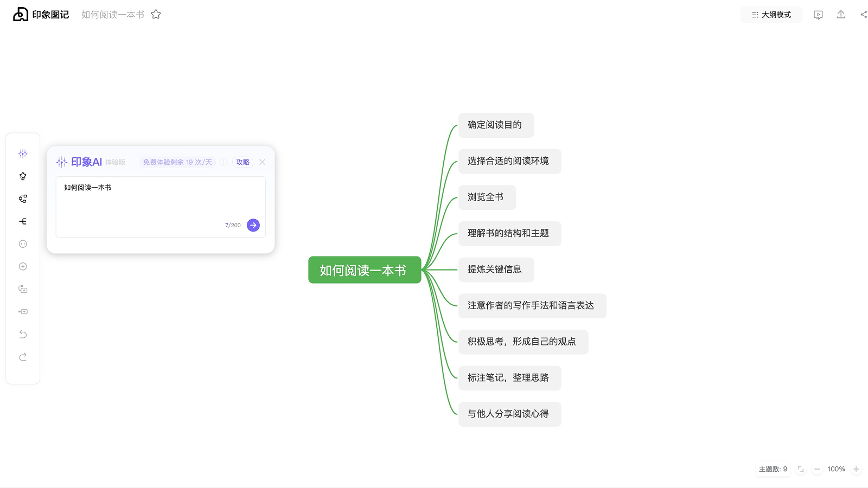This screenshot has width=868, height=488.
Task: Open the 印象AI assistant from the sidebar
Action: coord(23,153)
